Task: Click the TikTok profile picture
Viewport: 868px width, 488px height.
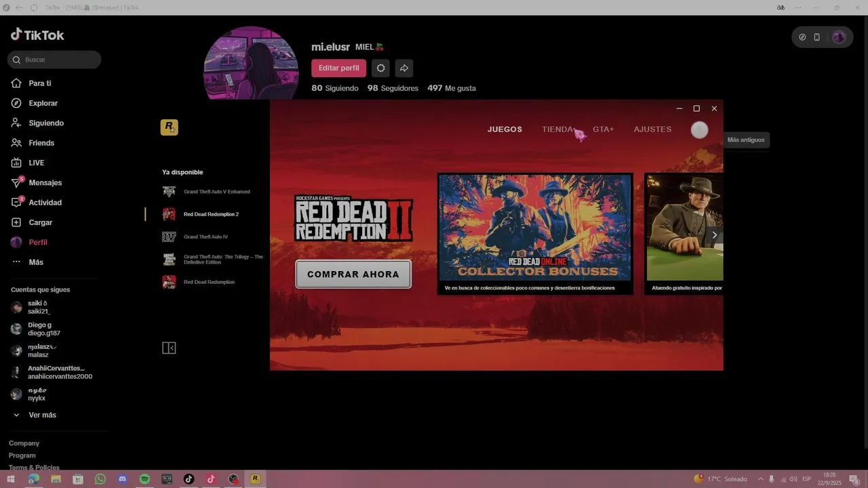Action: click(x=251, y=64)
